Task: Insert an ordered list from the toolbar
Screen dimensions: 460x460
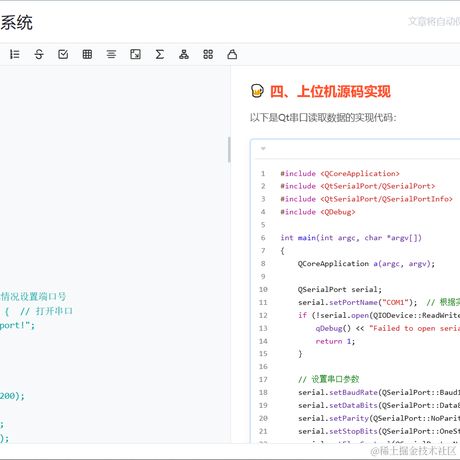Action: (14, 54)
